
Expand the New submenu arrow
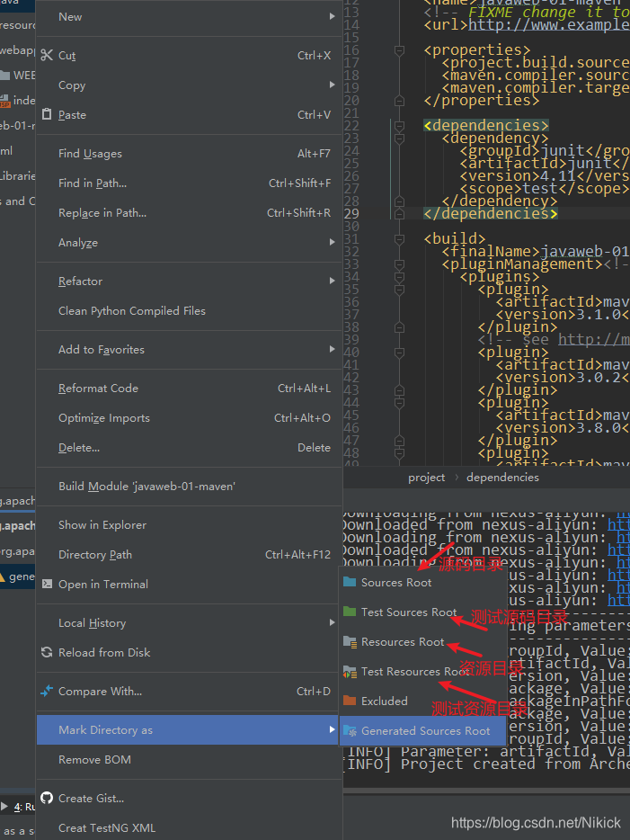click(x=332, y=16)
